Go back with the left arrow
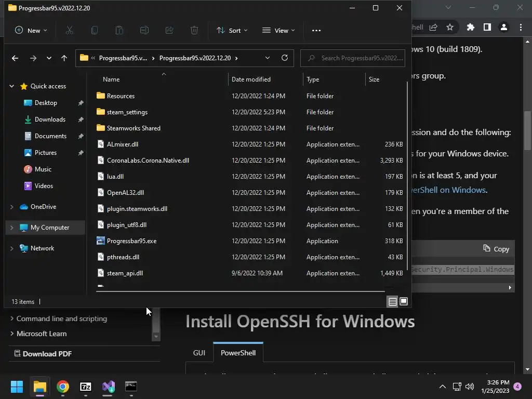 (15, 58)
